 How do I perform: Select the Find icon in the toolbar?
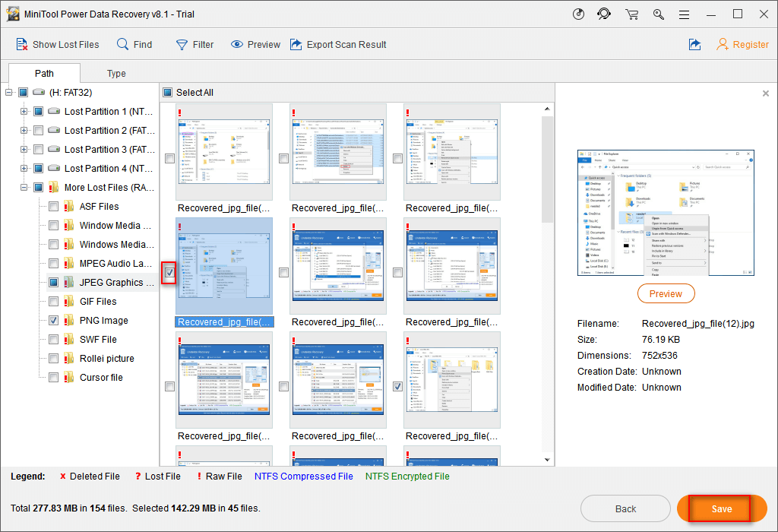click(134, 44)
